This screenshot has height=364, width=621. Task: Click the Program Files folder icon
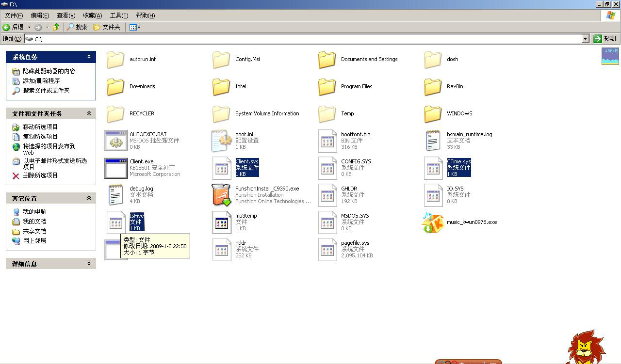point(327,87)
